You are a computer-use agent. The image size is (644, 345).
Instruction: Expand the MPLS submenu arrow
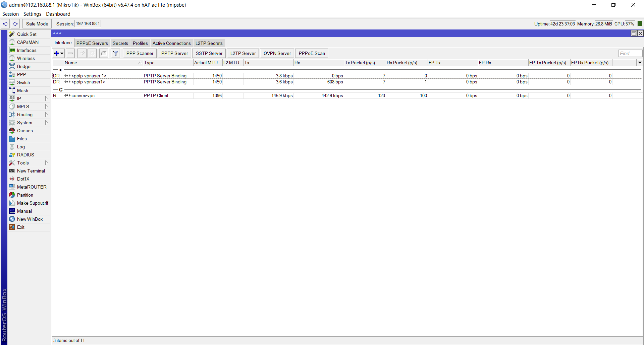pyautogui.click(x=46, y=107)
